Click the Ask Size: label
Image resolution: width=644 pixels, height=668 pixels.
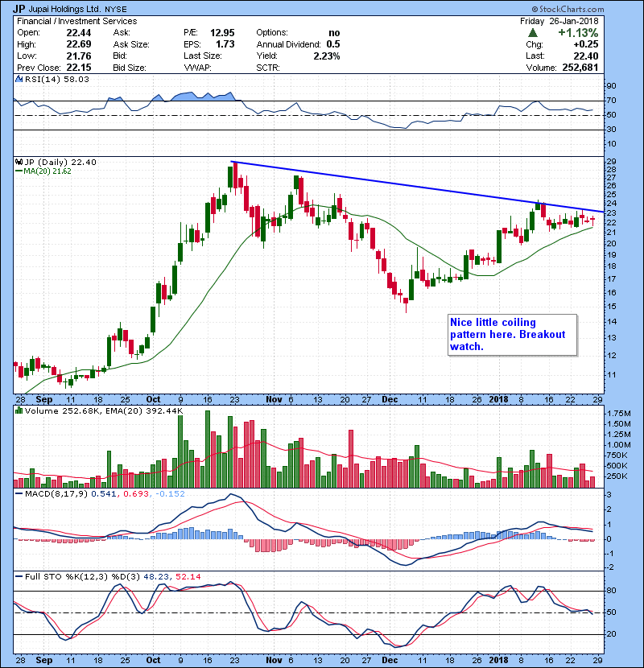click(x=131, y=44)
